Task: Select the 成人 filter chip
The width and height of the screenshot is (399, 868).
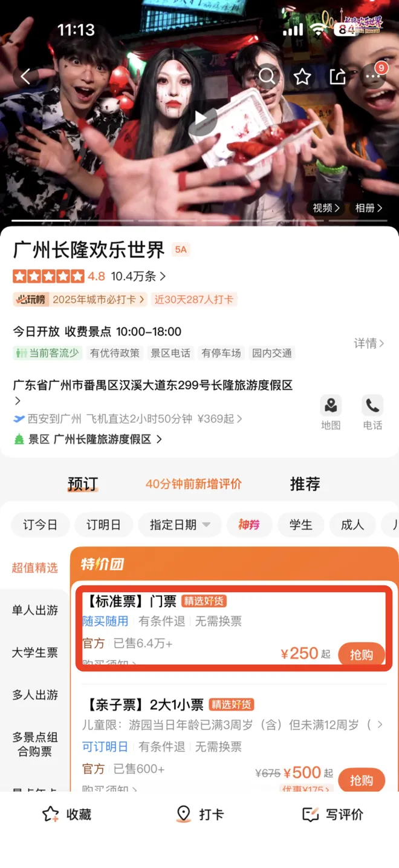Action: 352,525
